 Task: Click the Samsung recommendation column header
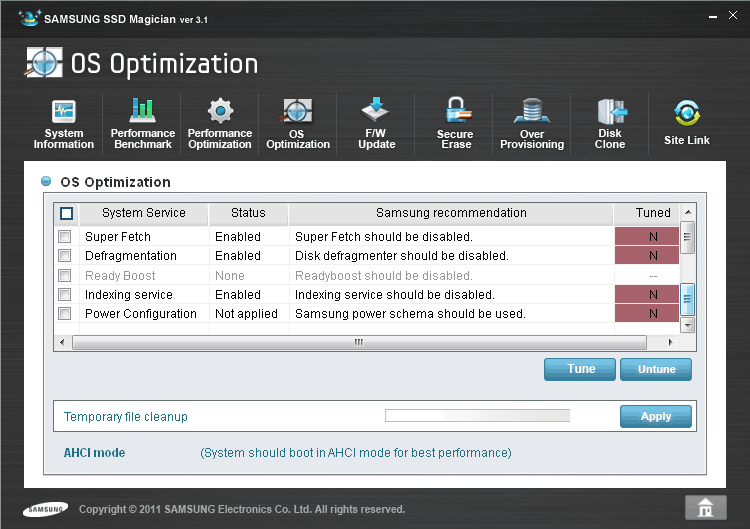pyautogui.click(x=451, y=213)
